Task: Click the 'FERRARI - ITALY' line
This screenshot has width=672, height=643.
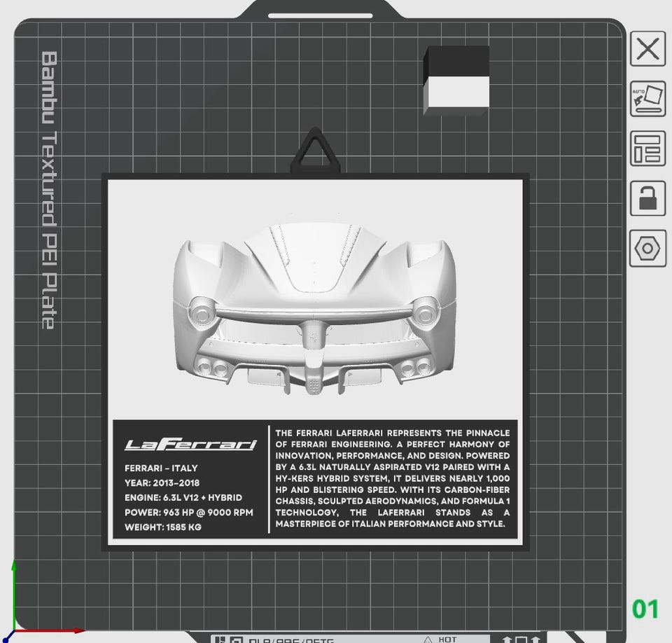Action: click(161, 468)
